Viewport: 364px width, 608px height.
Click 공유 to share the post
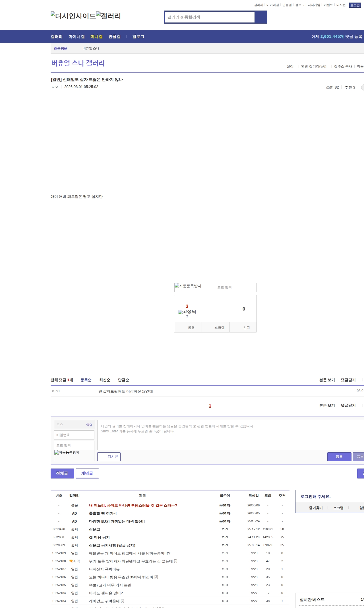(x=188, y=327)
